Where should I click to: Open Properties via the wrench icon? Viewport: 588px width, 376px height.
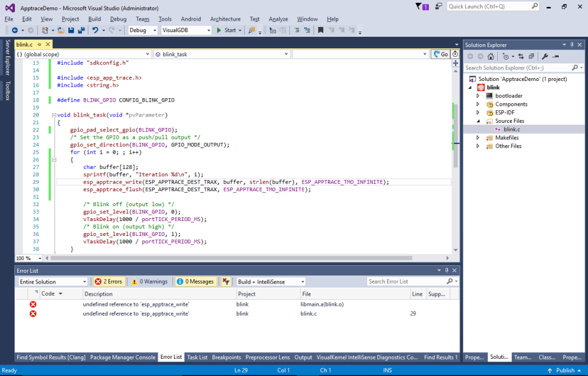pyautogui.click(x=545, y=57)
